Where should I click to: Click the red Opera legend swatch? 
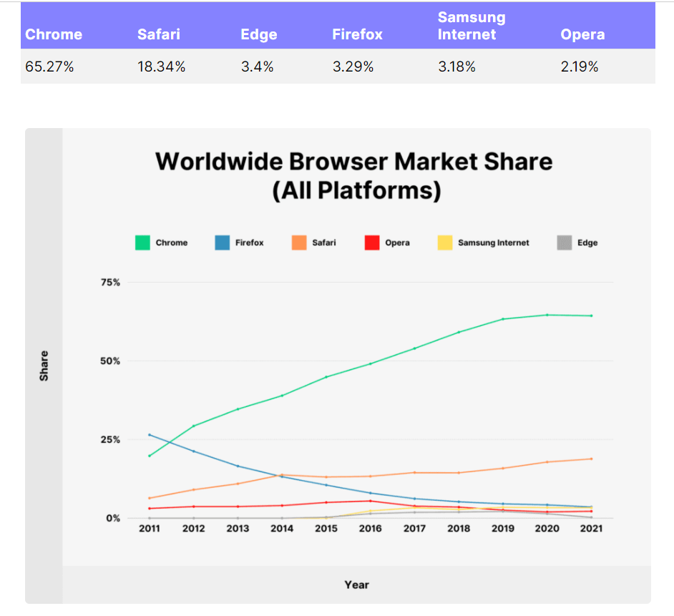(372, 243)
